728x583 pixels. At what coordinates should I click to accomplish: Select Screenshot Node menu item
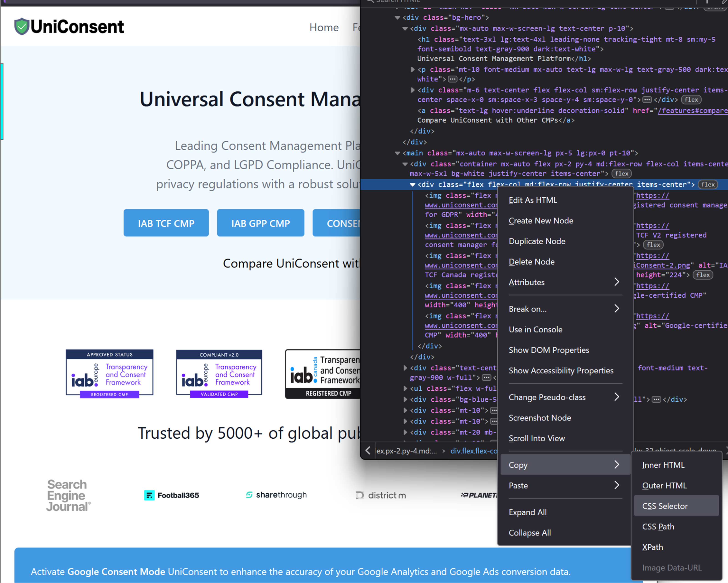pyautogui.click(x=565, y=418)
